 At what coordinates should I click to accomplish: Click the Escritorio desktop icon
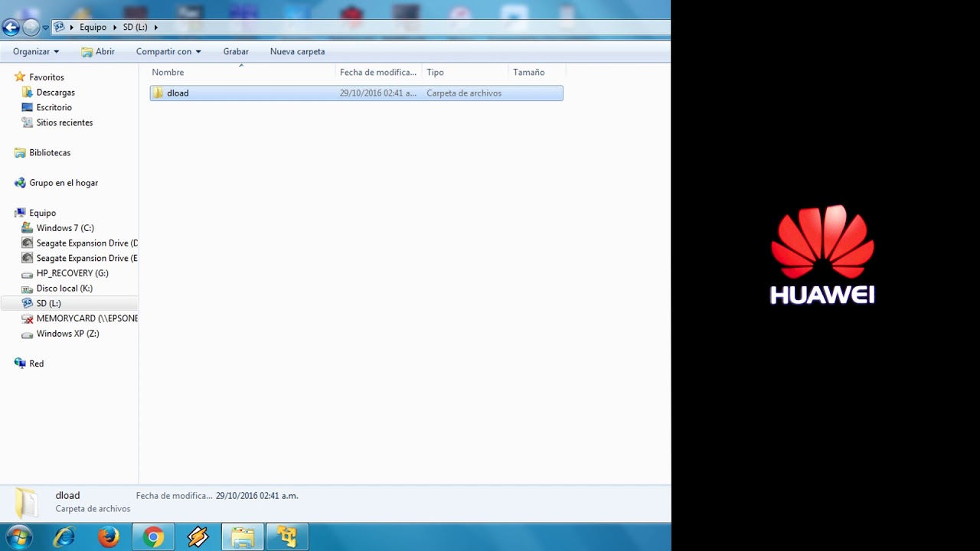coord(28,107)
